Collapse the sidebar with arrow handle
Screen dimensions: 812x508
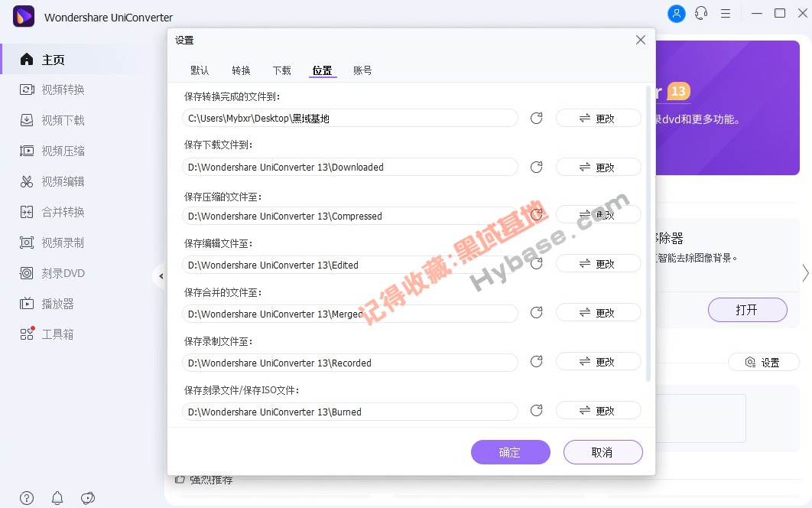161,276
